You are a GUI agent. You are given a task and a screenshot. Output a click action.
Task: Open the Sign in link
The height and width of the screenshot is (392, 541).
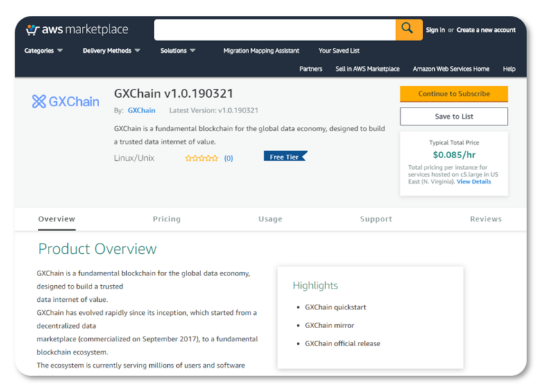[435, 30]
